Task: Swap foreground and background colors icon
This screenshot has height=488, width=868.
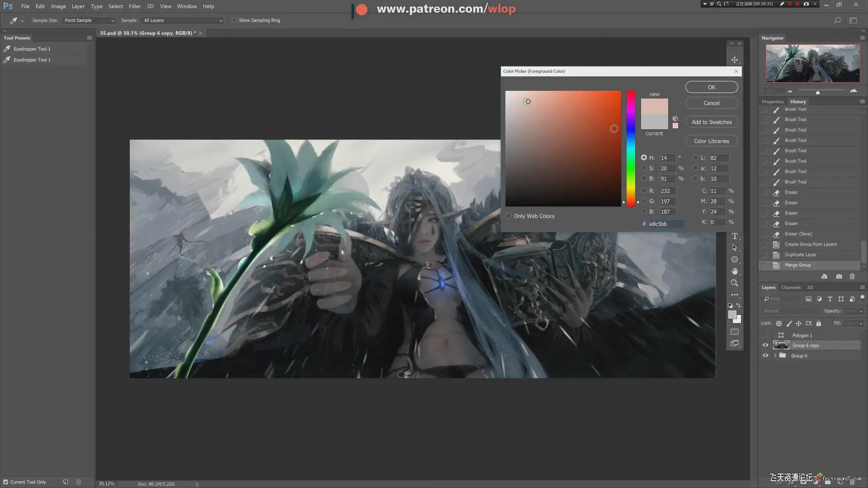Action: (738, 305)
